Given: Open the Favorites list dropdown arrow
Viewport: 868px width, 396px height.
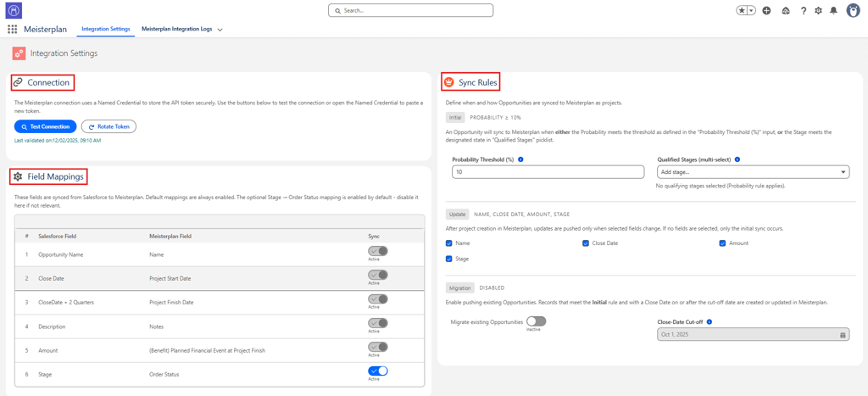Looking at the screenshot, I should [x=751, y=10].
